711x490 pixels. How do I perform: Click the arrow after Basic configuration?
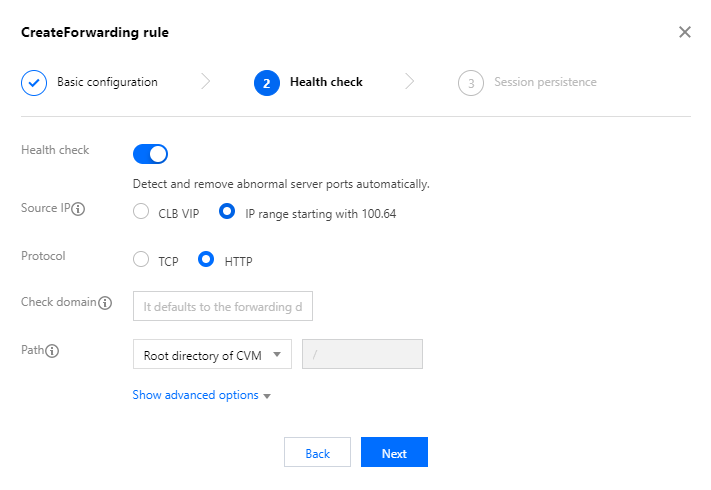[206, 82]
